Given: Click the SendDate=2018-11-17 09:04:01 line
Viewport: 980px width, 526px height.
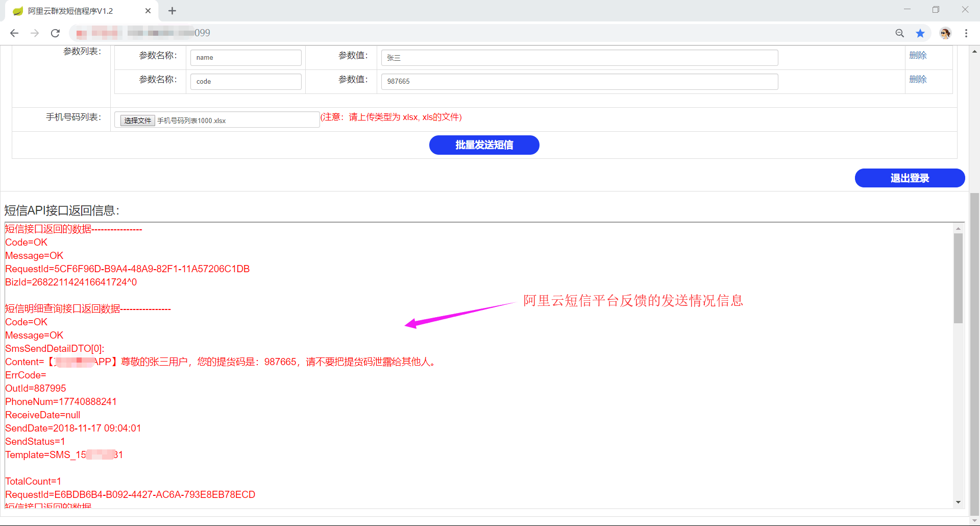Looking at the screenshot, I should (73, 428).
